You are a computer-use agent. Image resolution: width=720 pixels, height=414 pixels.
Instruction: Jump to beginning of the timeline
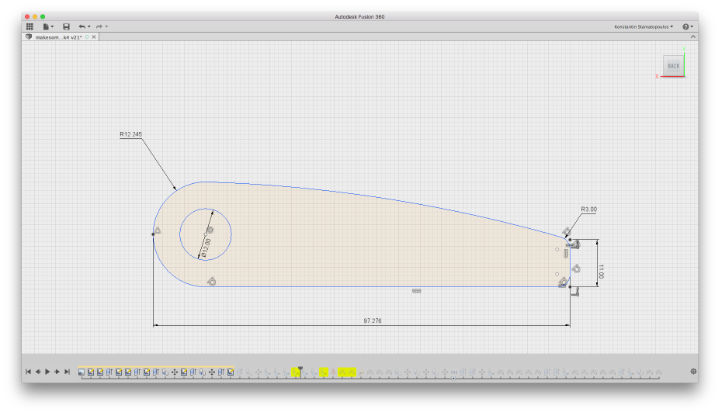28,372
